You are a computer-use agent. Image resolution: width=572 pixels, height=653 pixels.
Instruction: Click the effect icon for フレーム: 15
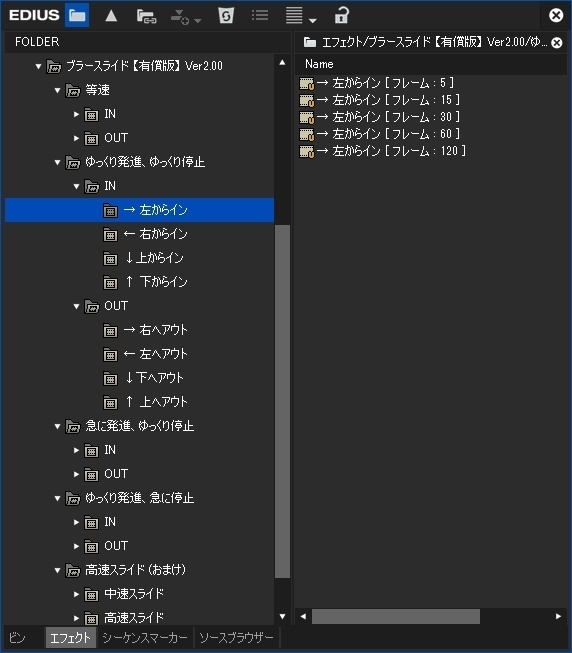[x=307, y=100]
